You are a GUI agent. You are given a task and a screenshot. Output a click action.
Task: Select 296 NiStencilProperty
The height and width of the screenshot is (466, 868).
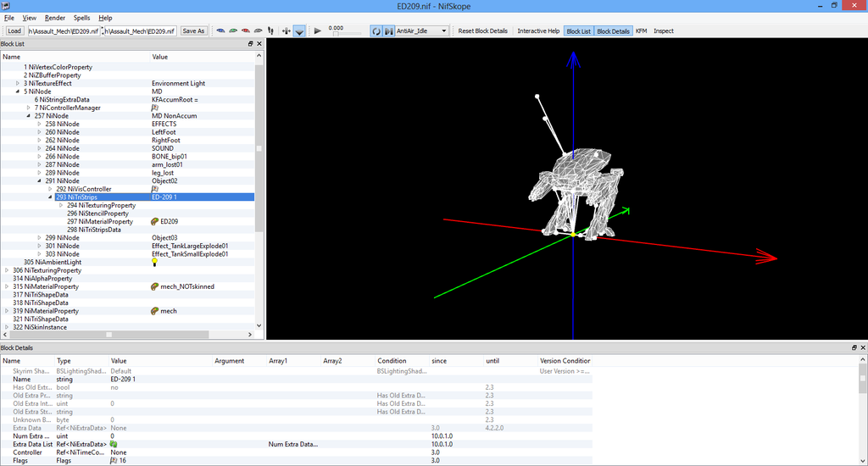click(x=98, y=214)
